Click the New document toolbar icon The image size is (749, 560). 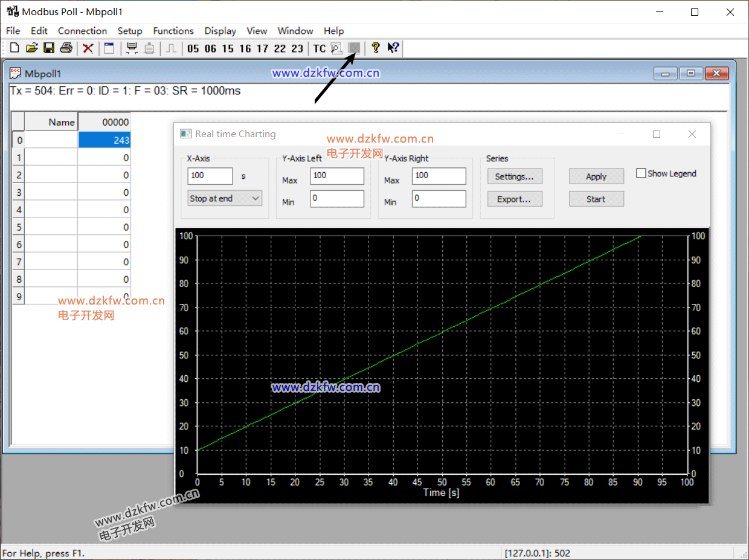coord(14,48)
